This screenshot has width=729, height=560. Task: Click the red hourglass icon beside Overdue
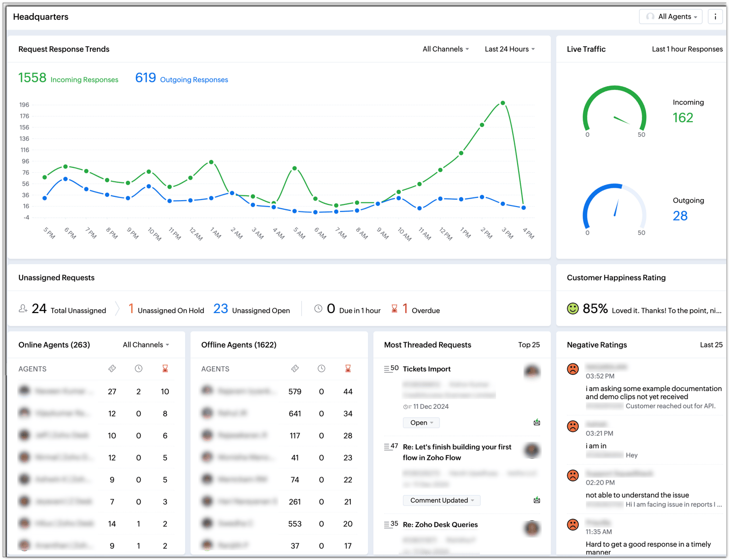tap(394, 309)
